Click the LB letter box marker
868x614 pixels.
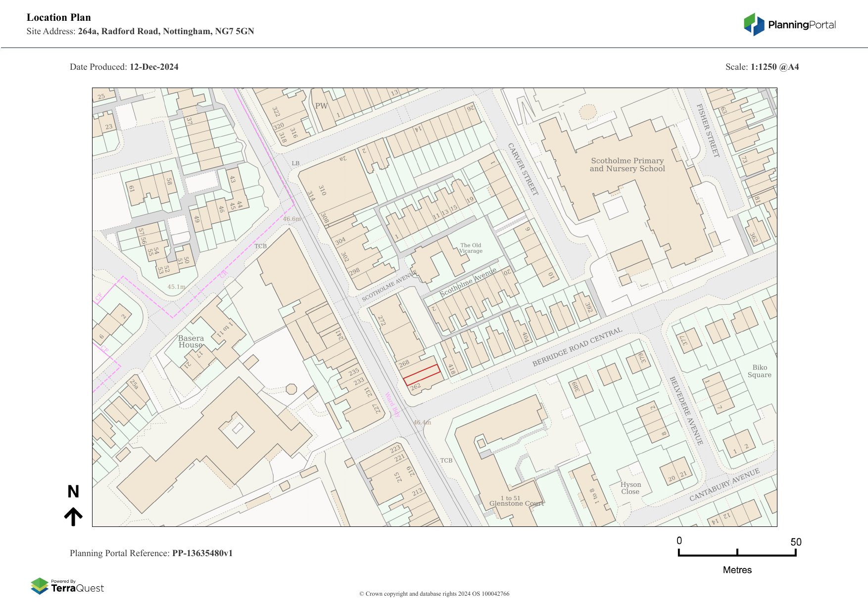tap(295, 163)
